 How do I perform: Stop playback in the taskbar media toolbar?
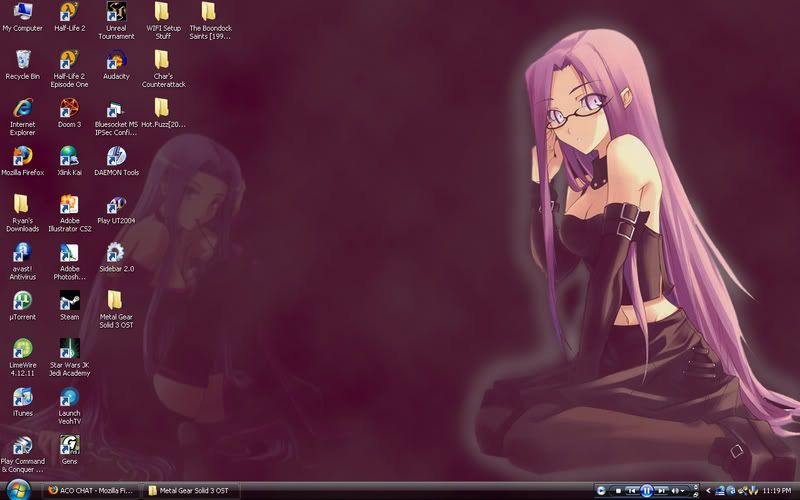[617, 490]
